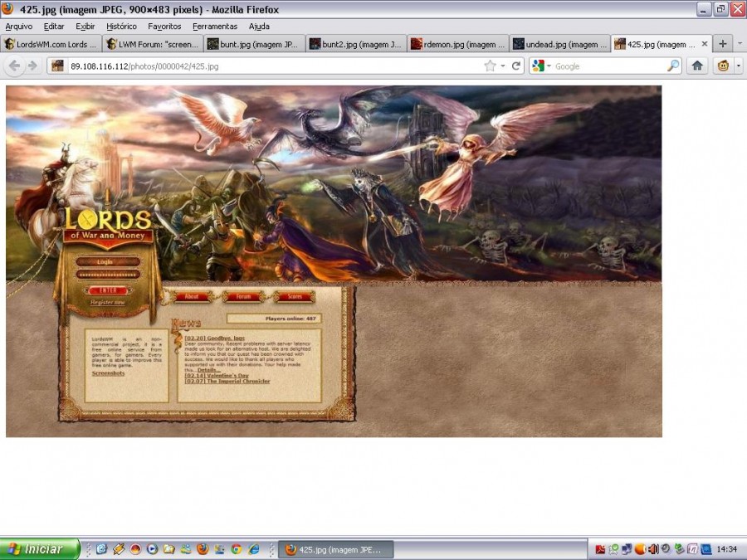This screenshot has height=560, width=747.
Task: Open Windows Media Player from quick launch
Action: click(152, 549)
